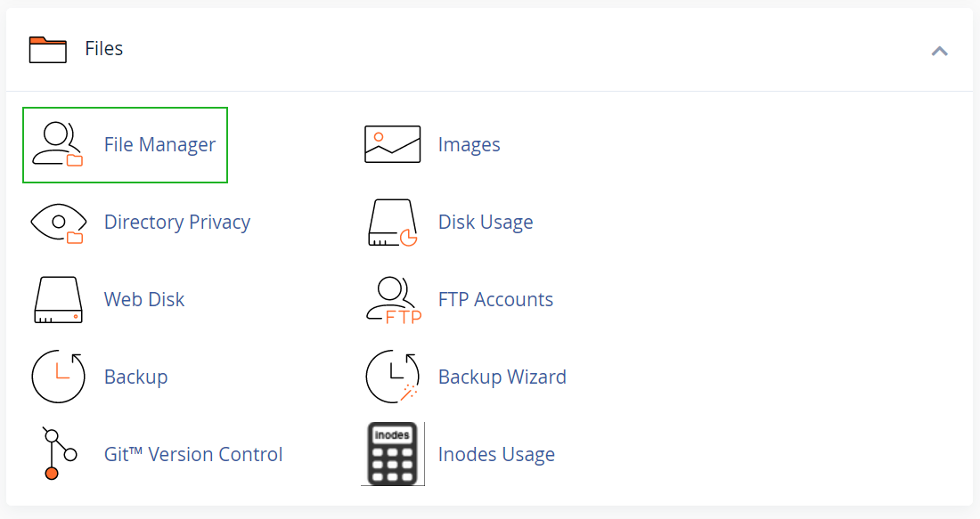Click the Git Version Control branch icon
Viewport: 980px width, 519px height.
coord(59,453)
